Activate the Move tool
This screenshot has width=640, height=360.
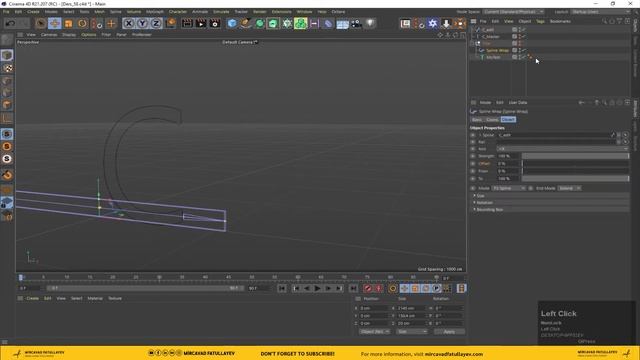tap(54, 23)
